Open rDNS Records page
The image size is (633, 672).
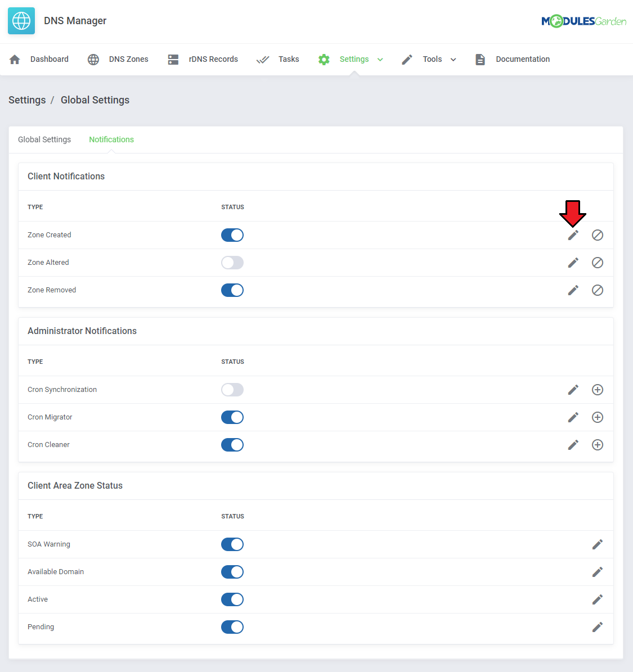coord(213,59)
